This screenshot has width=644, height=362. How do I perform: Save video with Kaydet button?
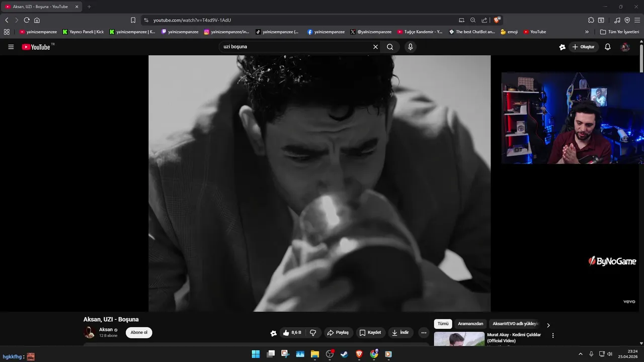(370, 333)
